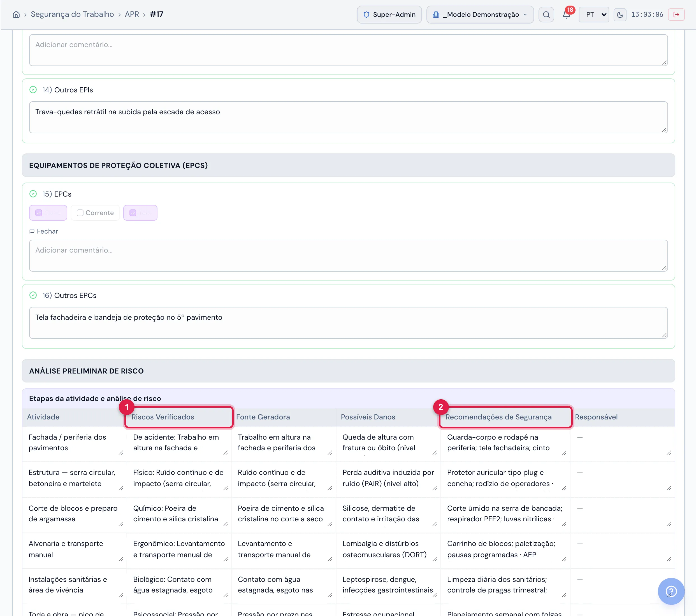Uncheck the checked EPC option right of Corrente
Viewport: 696px width, 616px height.
(x=133, y=213)
